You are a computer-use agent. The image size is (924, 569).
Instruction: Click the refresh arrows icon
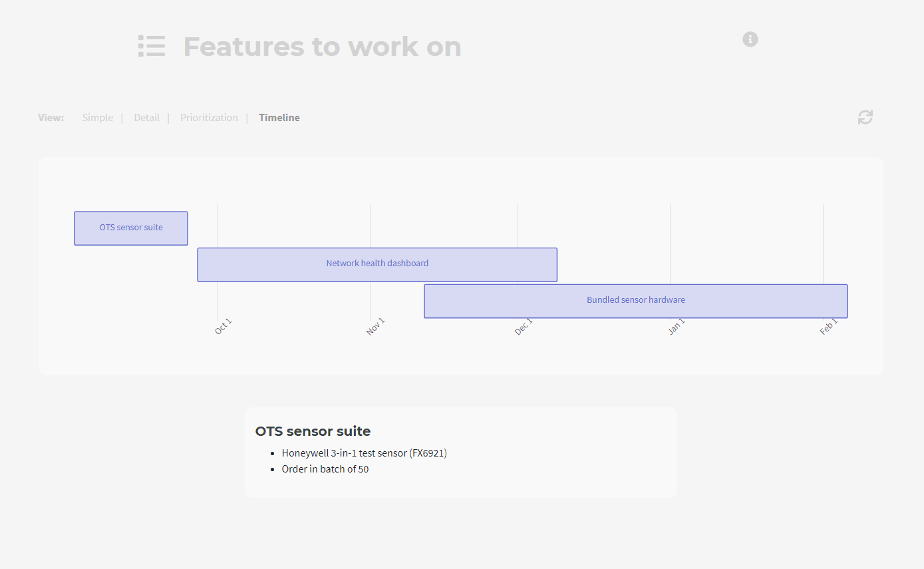[x=865, y=117]
